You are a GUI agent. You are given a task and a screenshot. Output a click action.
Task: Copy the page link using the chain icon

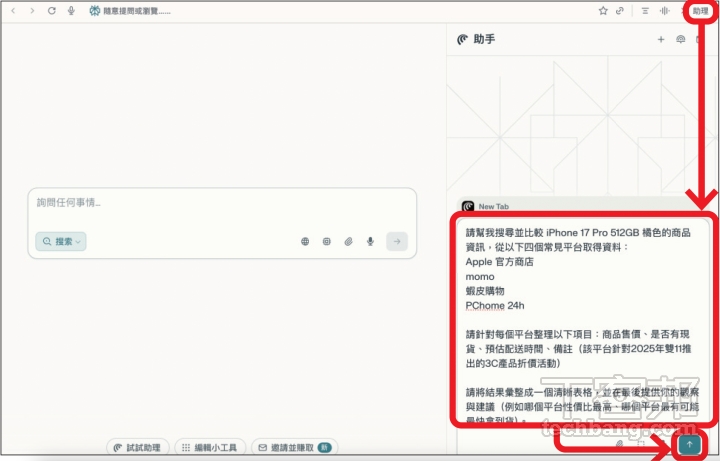click(x=619, y=11)
